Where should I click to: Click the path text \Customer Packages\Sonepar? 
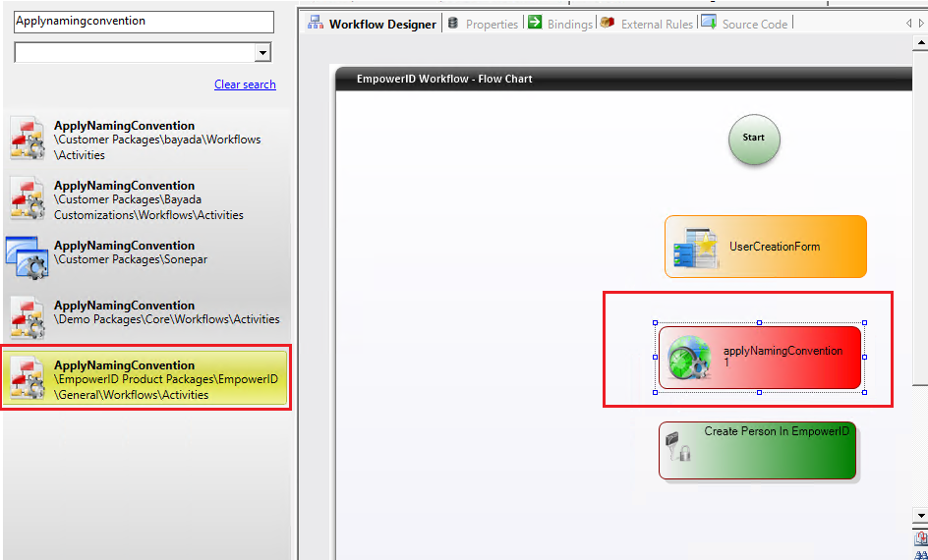pos(131,259)
